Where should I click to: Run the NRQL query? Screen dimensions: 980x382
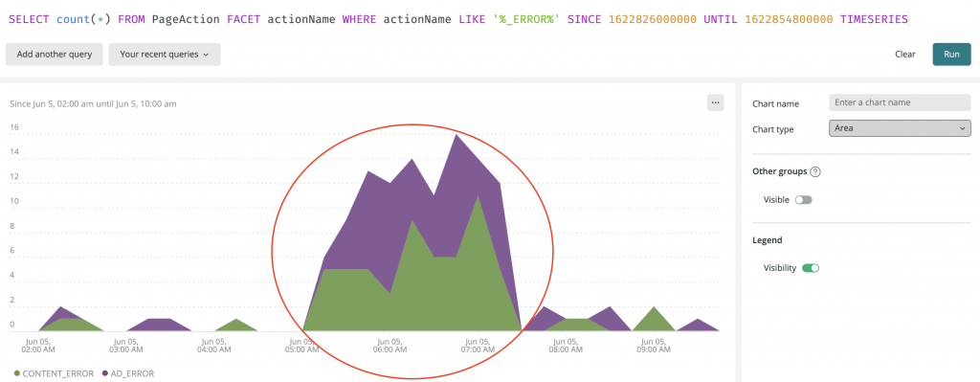point(951,55)
